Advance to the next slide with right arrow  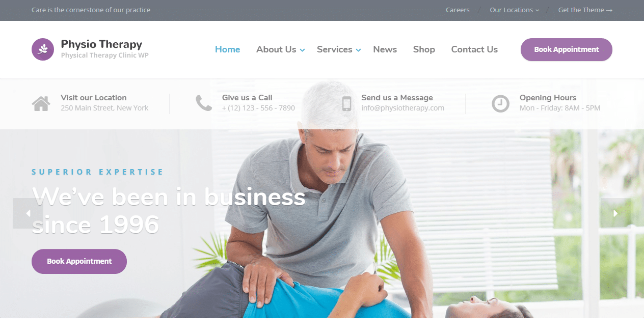click(x=615, y=213)
